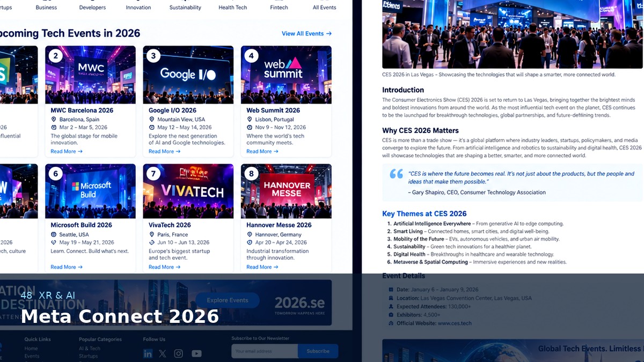Click Read More on Microsoft Build card

[67, 267]
